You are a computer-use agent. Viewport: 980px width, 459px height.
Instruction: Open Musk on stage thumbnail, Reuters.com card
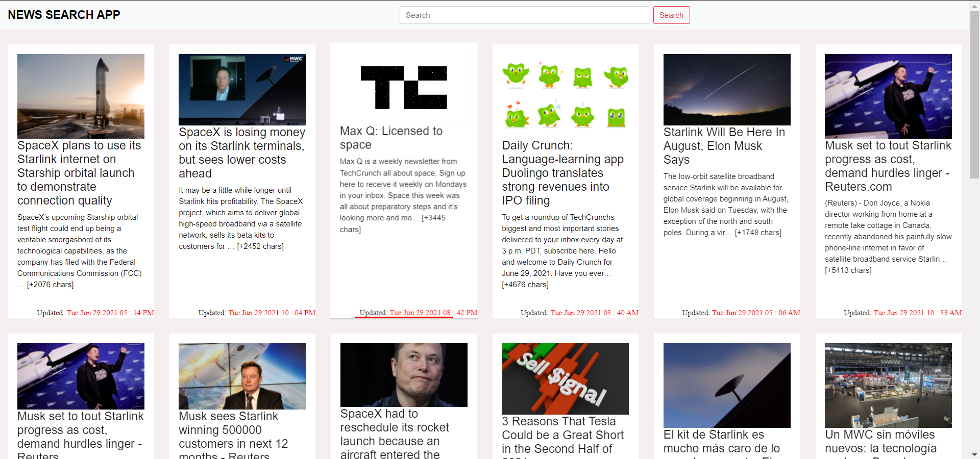(888, 96)
